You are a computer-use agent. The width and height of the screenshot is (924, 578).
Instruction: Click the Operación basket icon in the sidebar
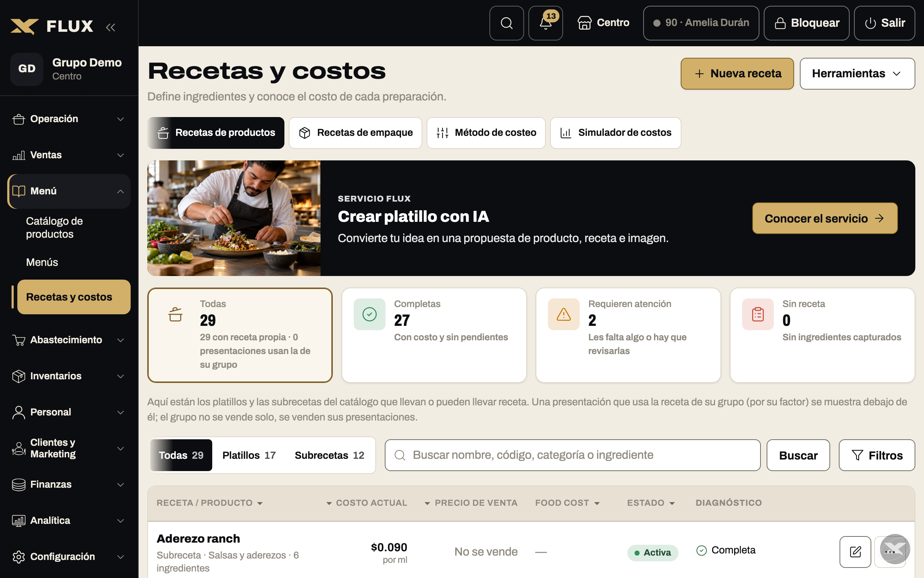19,119
